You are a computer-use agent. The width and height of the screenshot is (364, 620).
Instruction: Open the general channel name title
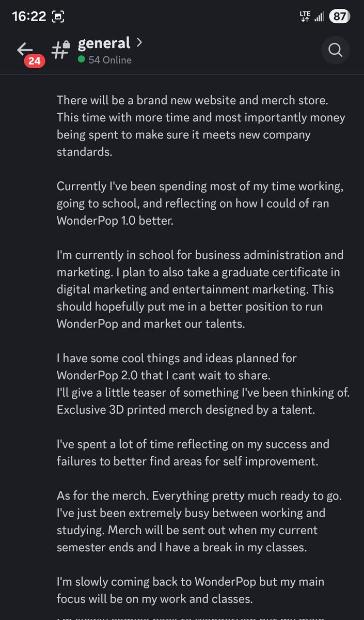click(x=104, y=43)
